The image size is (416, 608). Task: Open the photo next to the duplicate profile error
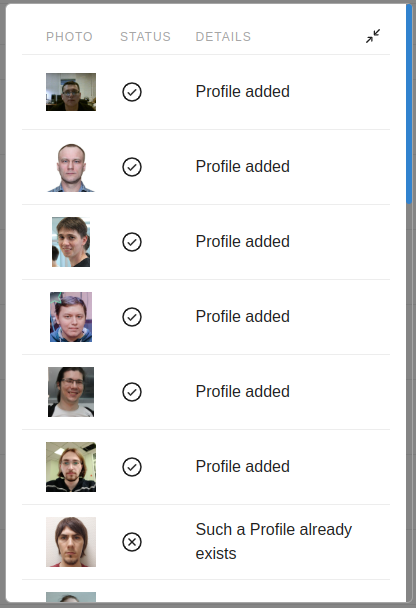point(71,542)
